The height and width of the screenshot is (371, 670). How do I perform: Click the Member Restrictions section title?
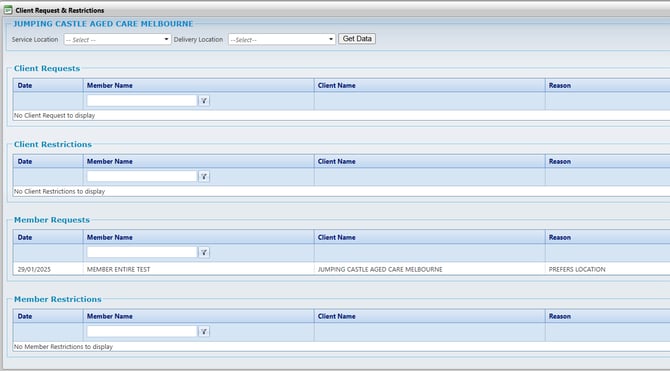click(x=58, y=299)
